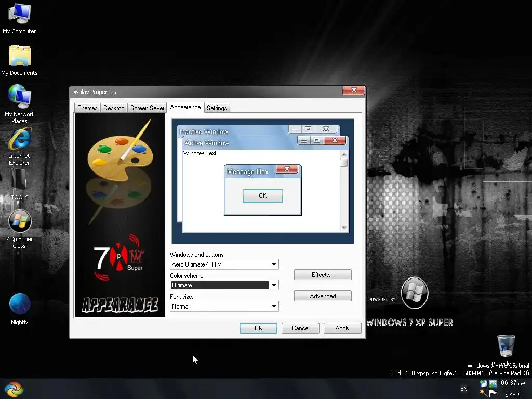Click the maximize button on Active Window preview
The height and width of the screenshot is (399, 532).
[x=316, y=140]
